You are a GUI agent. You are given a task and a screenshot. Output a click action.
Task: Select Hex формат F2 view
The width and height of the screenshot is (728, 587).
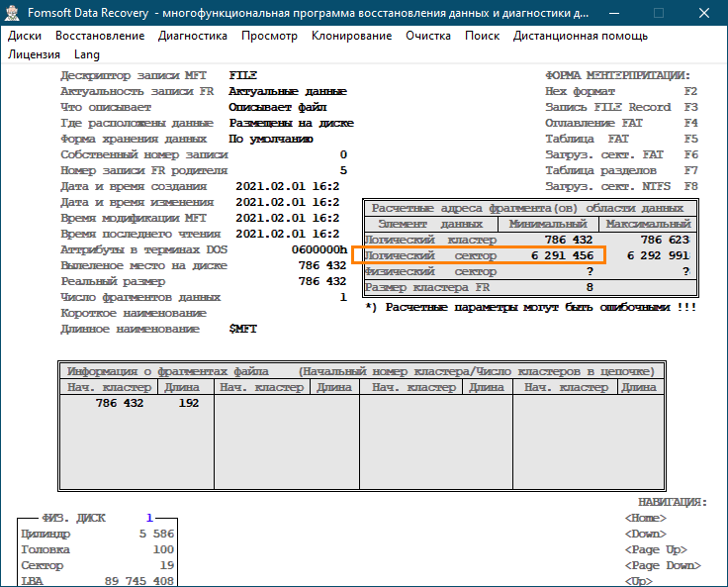pyautogui.click(x=621, y=91)
